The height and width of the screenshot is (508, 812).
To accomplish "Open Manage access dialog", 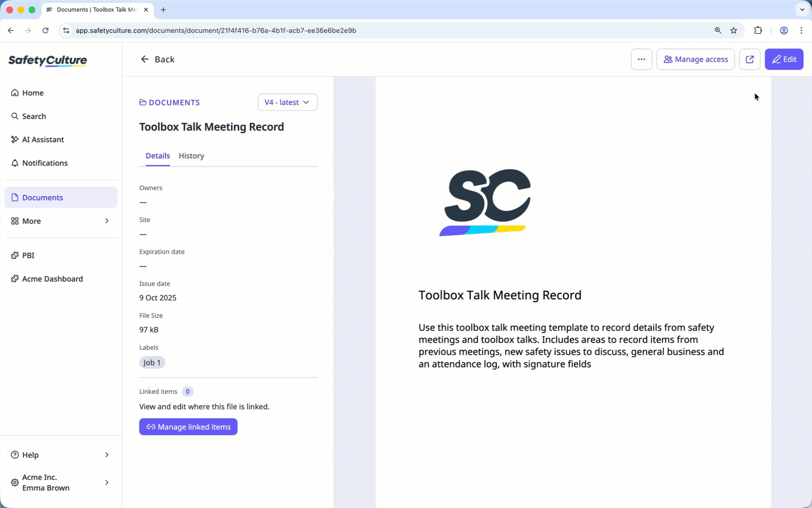I will [x=696, y=59].
